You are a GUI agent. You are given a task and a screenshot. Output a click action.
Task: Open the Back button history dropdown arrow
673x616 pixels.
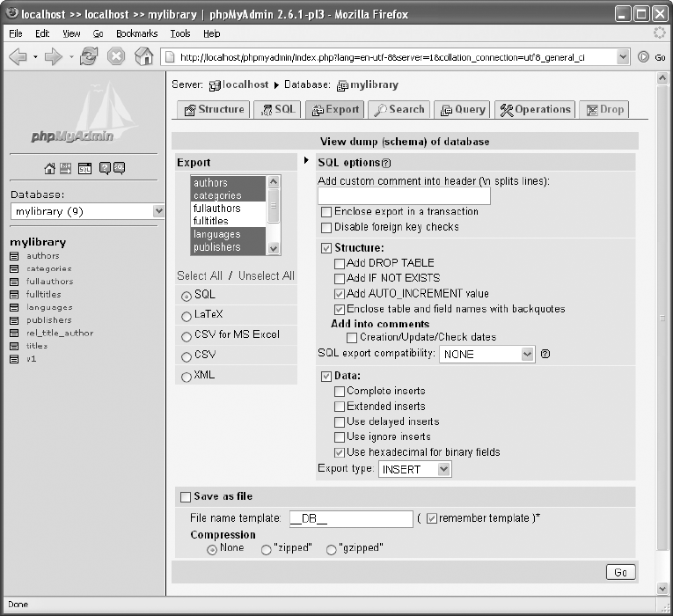pyautogui.click(x=35, y=56)
